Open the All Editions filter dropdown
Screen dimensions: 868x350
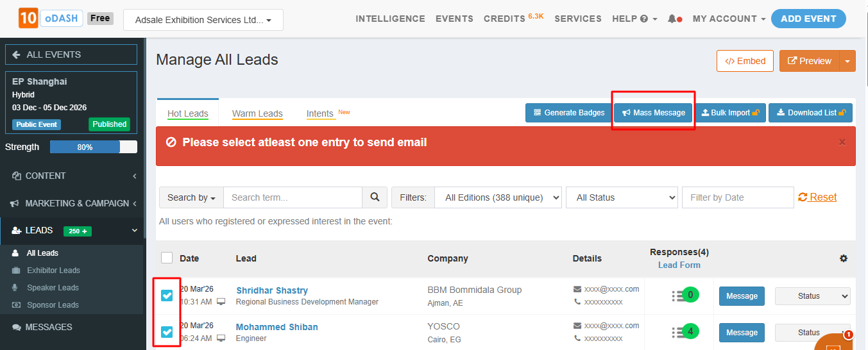(498, 197)
